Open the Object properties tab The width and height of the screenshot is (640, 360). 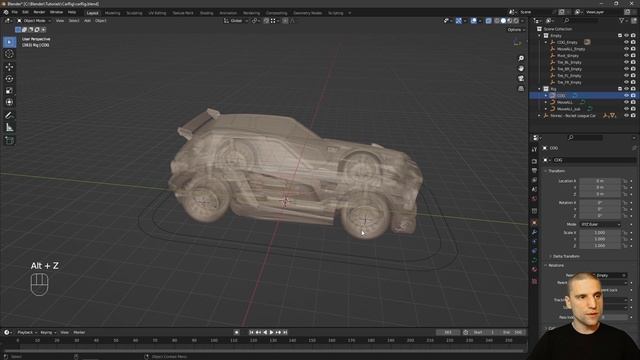(x=534, y=223)
